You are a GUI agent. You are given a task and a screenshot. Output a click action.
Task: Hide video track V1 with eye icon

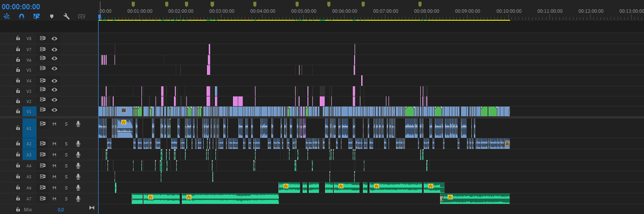tap(54, 110)
